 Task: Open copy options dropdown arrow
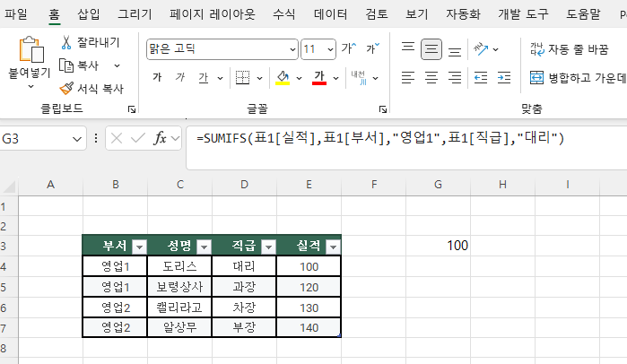[x=118, y=65]
